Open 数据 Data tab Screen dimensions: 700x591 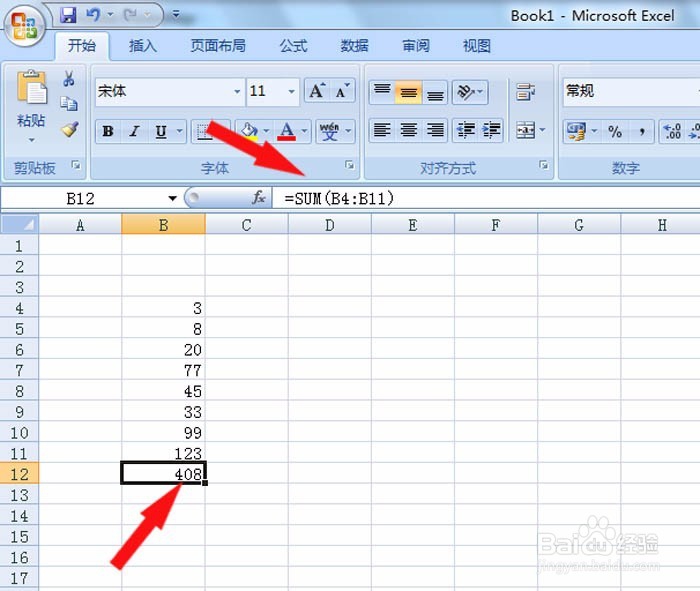(x=354, y=46)
